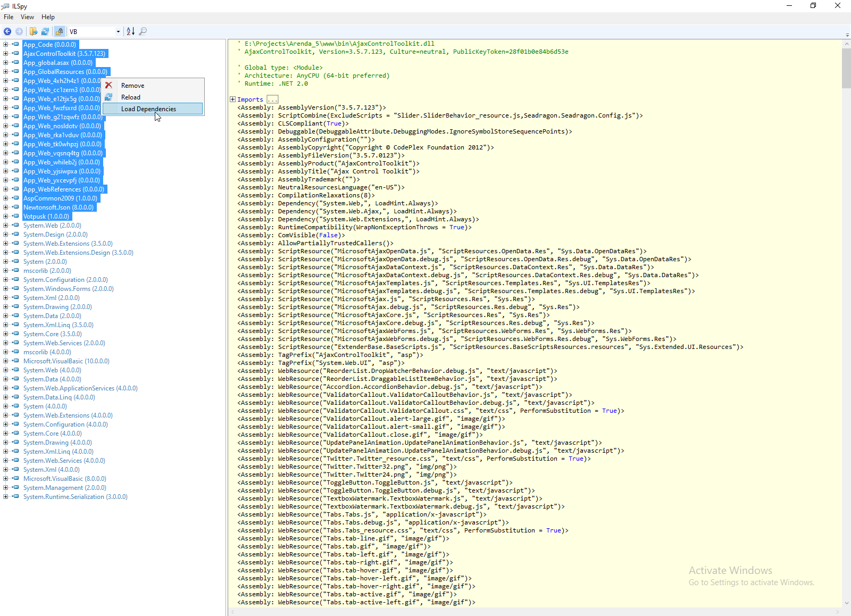The width and height of the screenshot is (851, 616).
Task: Click the AssemblyCopyright attribute line
Action: click(x=365, y=147)
